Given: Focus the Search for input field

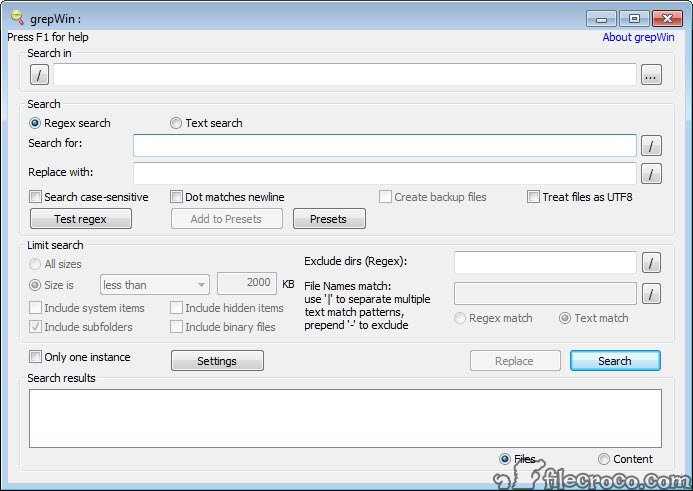Looking at the screenshot, I should (385, 145).
